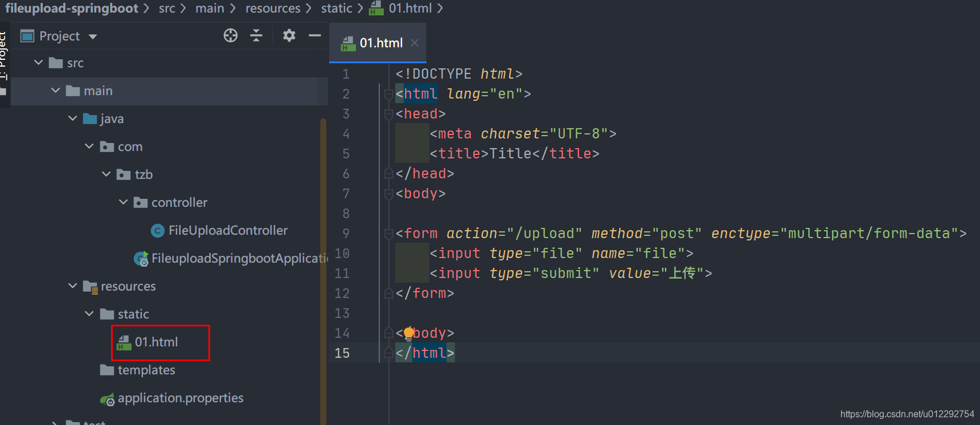Collapse the com package chevron
This screenshot has width=980, height=425.
pos(89,146)
